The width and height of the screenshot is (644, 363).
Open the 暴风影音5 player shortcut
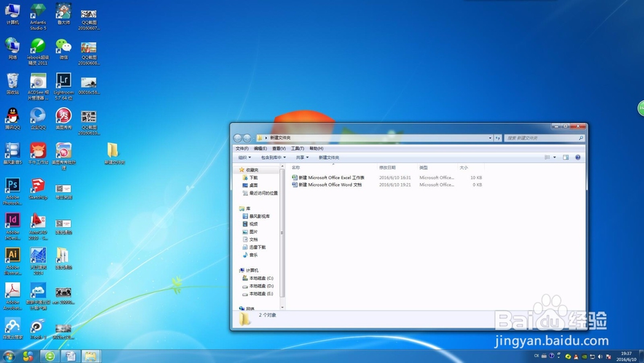click(12, 153)
